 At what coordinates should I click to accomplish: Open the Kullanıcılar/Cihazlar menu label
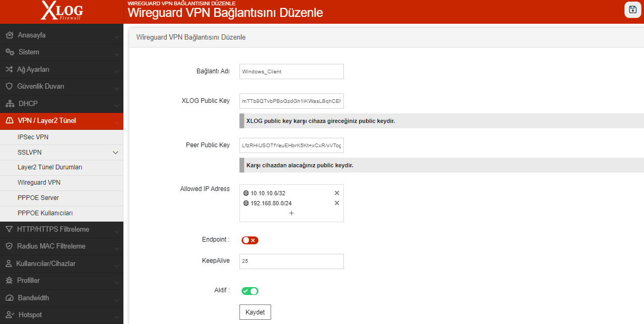coord(46,263)
